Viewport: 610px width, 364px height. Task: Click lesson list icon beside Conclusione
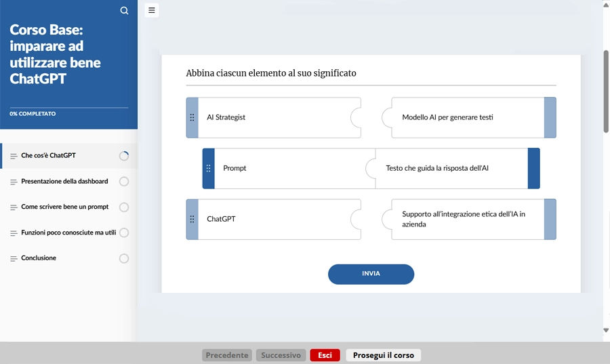pyautogui.click(x=14, y=259)
